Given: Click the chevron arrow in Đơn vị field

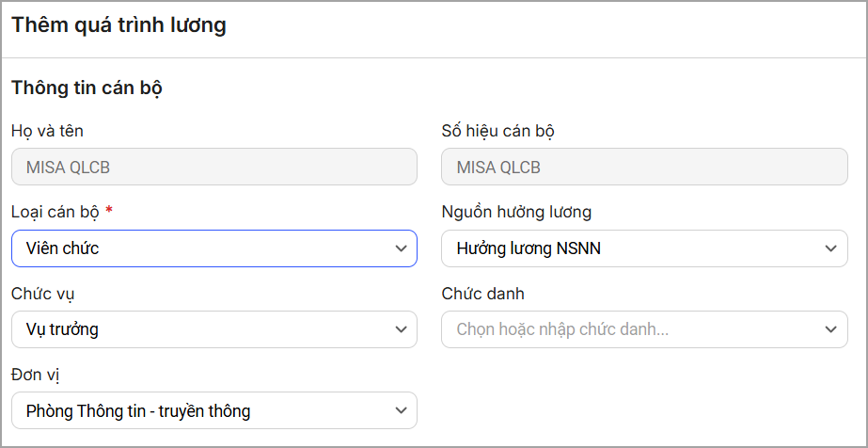Looking at the screenshot, I should pyautogui.click(x=400, y=410).
